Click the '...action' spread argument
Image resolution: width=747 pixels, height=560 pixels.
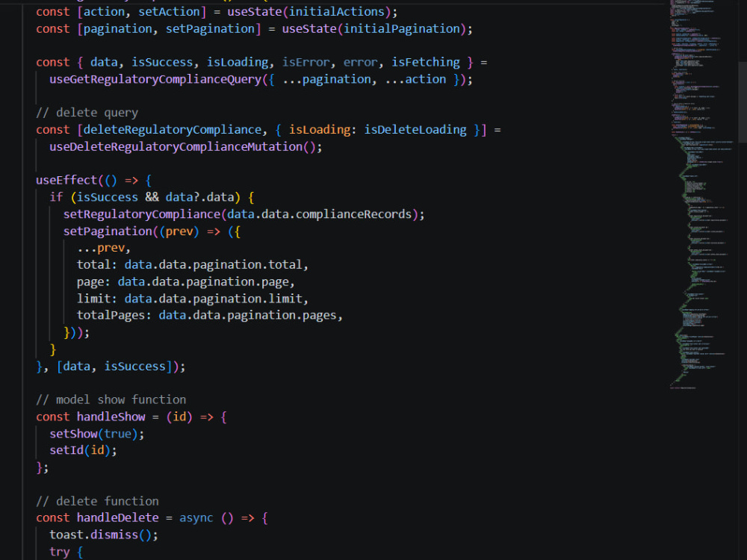pos(415,80)
